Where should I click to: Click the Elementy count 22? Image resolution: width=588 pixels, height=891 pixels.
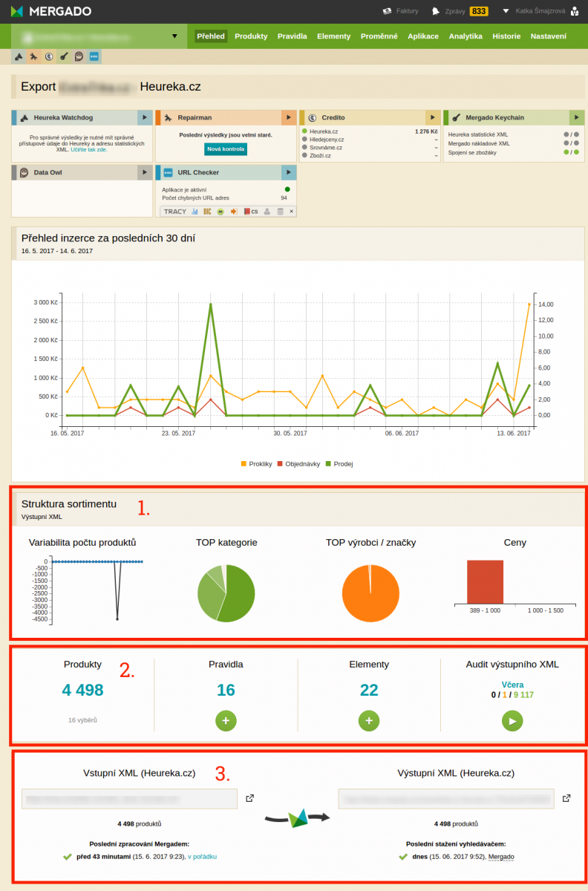point(369,691)
